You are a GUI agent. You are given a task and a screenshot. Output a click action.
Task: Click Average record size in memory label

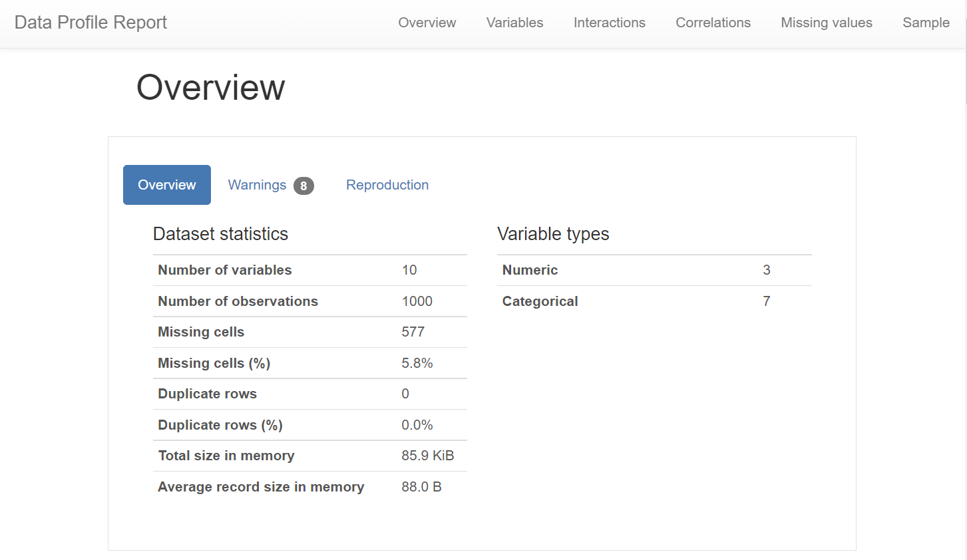click(x=261, y=487)
